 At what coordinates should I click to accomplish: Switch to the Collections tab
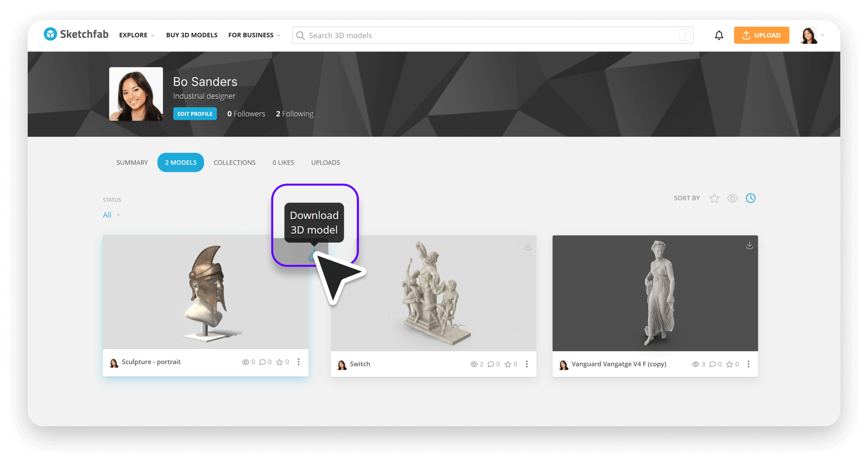pos(234,163)
